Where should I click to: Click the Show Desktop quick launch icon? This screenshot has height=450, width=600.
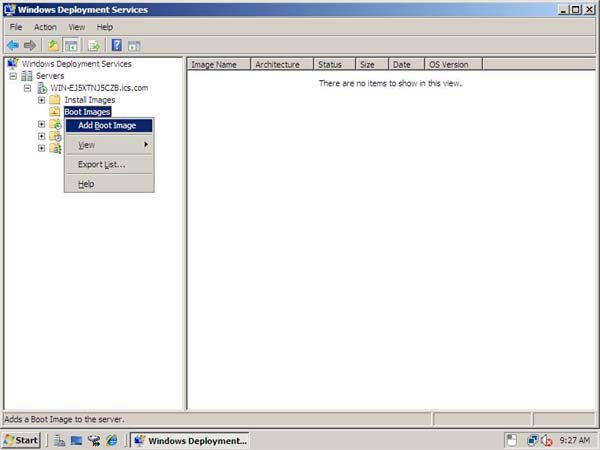pos(77,440)
